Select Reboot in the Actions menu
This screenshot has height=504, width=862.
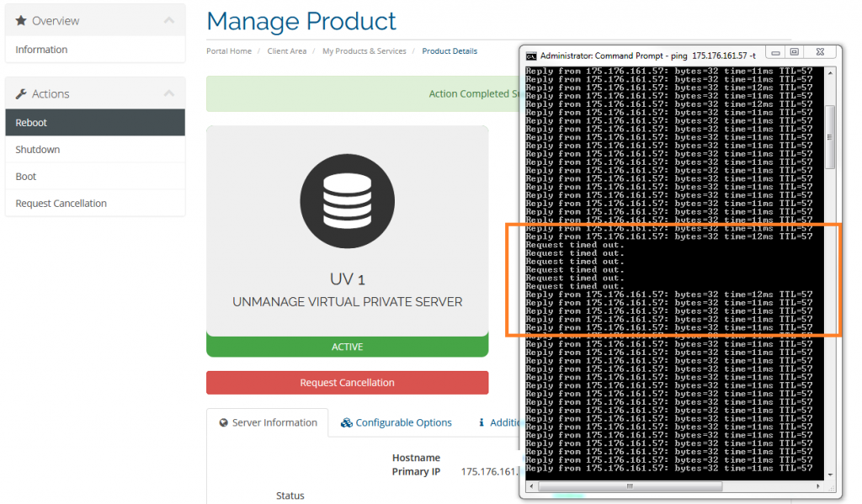[x=31, y=123]
